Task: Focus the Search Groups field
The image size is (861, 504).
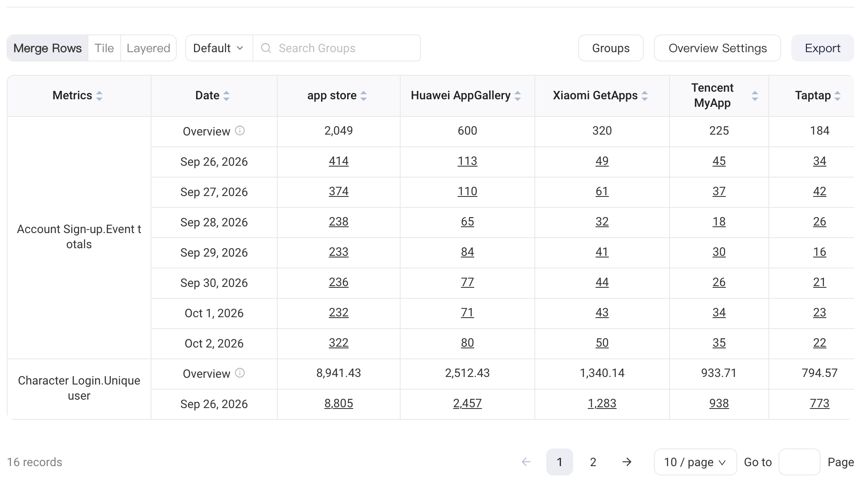Action: [337, 48]
